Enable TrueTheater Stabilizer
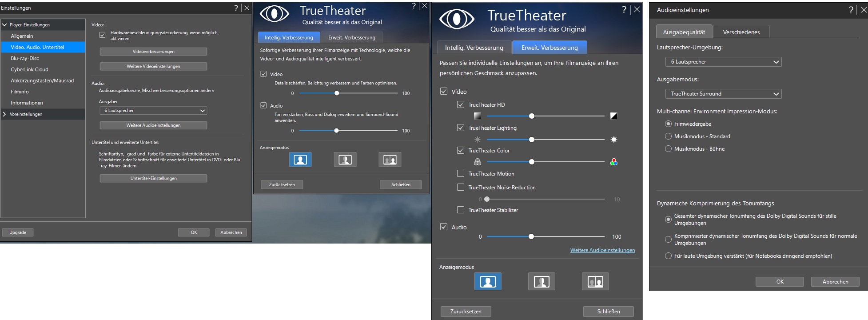868x320 pixels. [x=461, y=210]
